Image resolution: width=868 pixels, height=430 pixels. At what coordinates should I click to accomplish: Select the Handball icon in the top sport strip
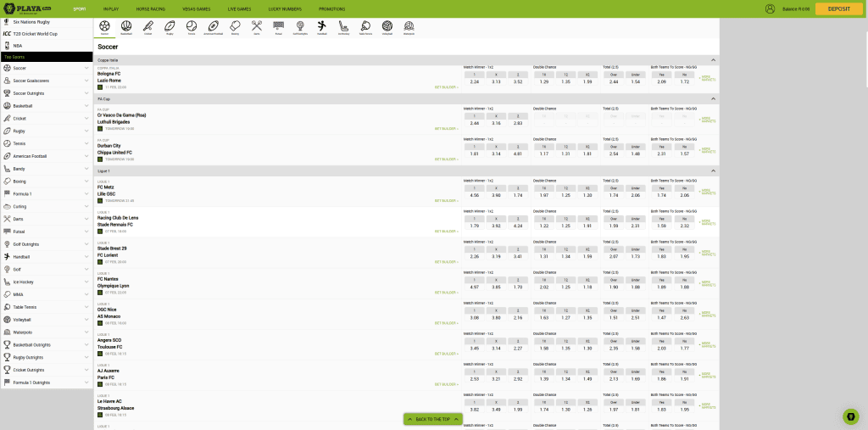point(321,25)
